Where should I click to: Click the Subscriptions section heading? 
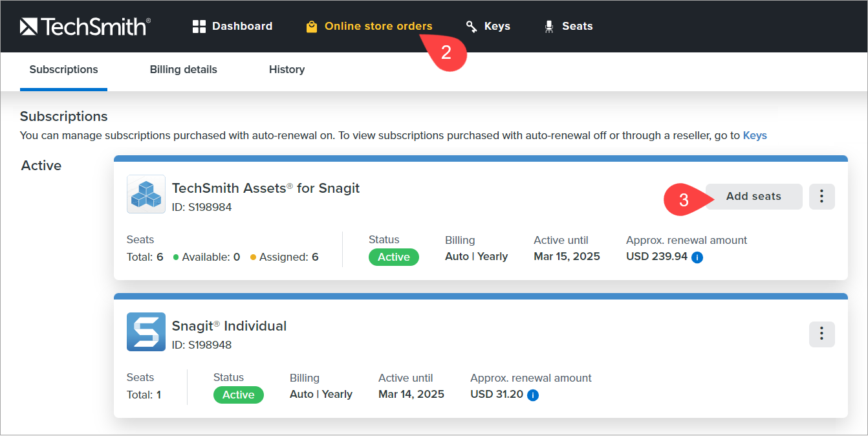coord(64,117)
